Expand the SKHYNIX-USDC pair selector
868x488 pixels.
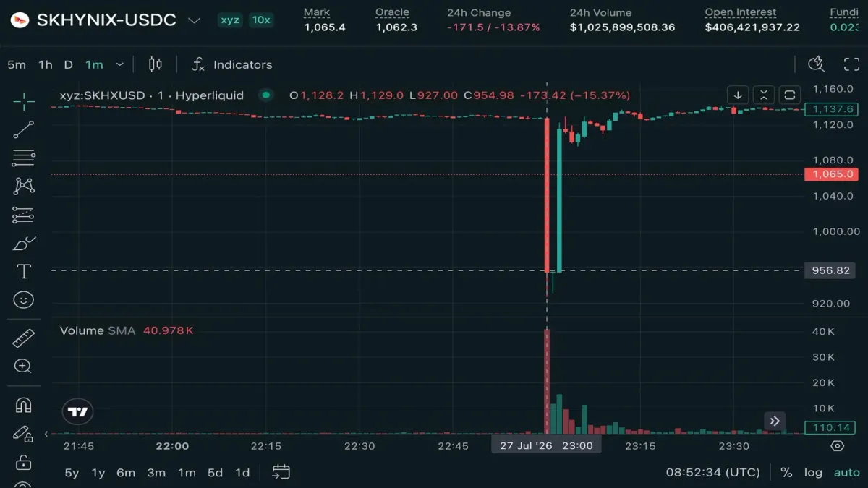click(x=194, y=20)
